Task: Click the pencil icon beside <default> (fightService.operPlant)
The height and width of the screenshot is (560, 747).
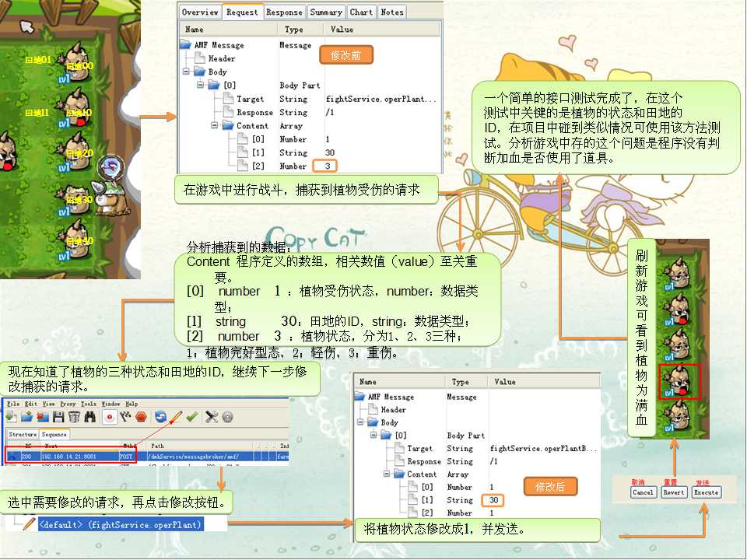Action: click(x=29, y=524)
